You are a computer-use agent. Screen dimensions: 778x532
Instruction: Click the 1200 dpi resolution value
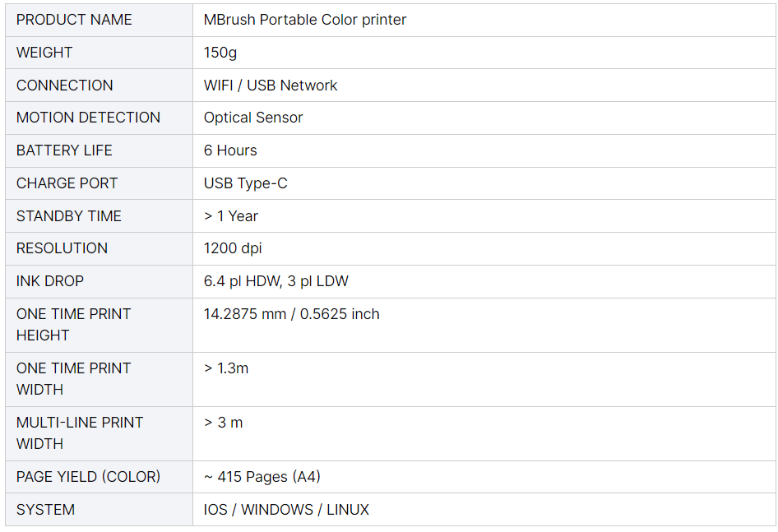pyautogui.click(x=232, y=248)
